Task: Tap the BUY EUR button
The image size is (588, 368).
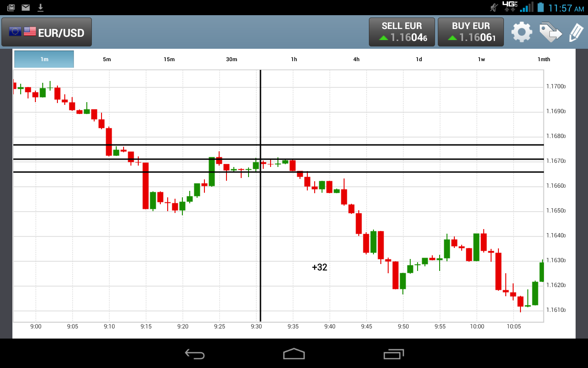Action: pos(471,32)
